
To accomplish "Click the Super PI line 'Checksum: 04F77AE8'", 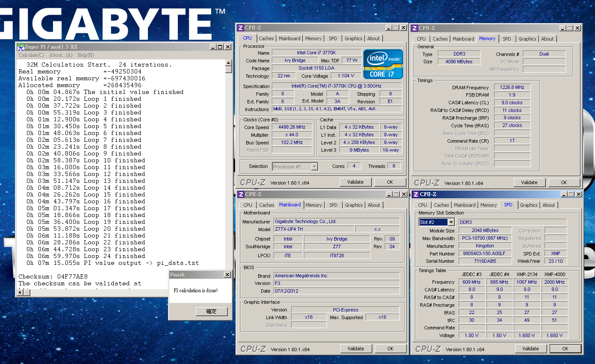I will pos(53,276).
